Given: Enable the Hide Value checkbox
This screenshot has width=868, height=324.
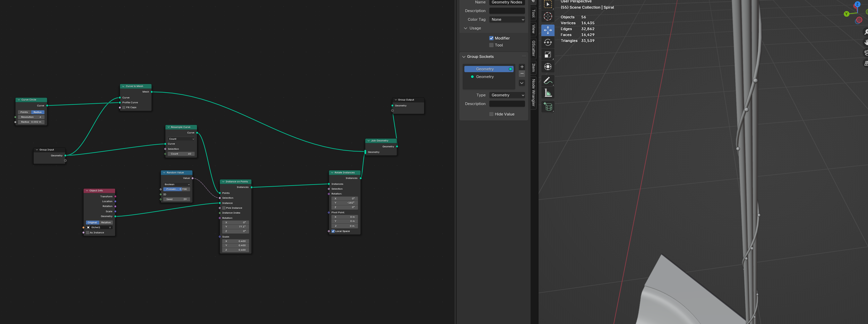Looking at the screenshot, I should [491, 114].
